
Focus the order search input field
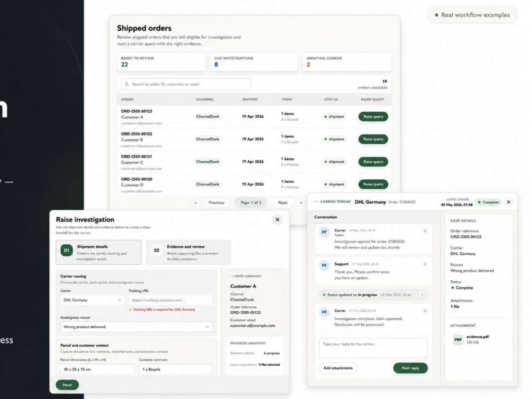pos(186,84)
